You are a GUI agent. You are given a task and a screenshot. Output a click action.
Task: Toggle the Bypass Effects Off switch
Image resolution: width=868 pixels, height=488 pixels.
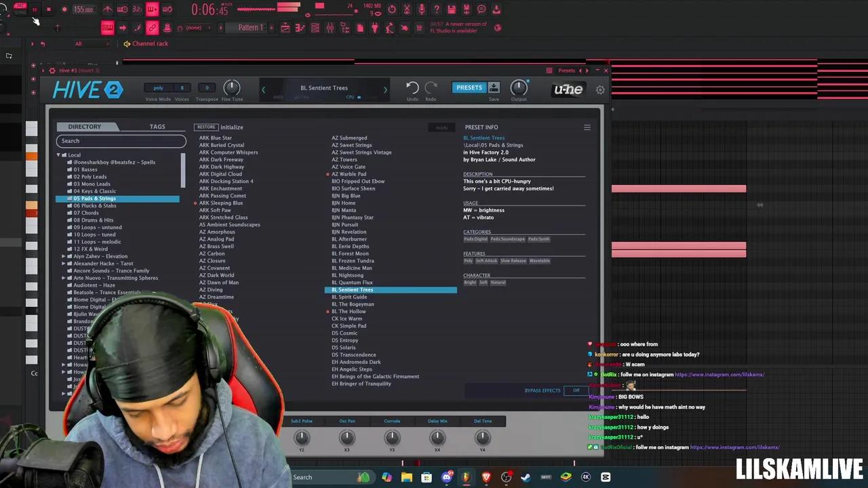click(576, 390)
